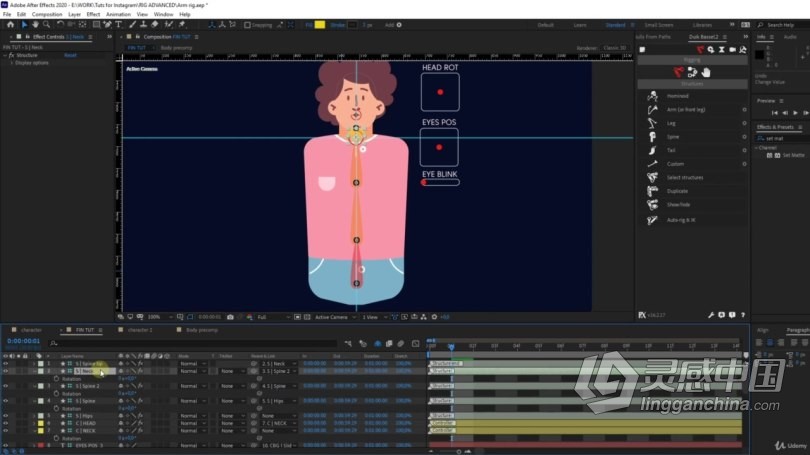The width and height of the screenshot is (810, 455).
Task: Select the Selection arrow tool
Action: pos(24,24)
